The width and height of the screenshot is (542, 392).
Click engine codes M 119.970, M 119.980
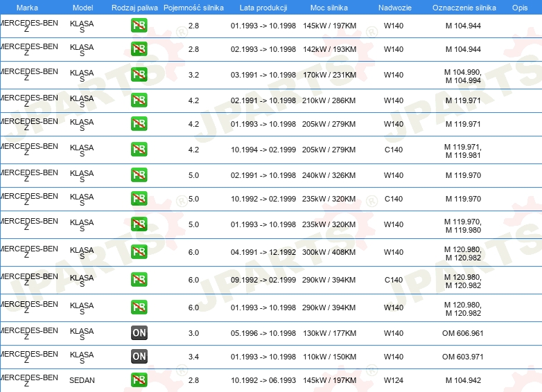tap(463, 226)
